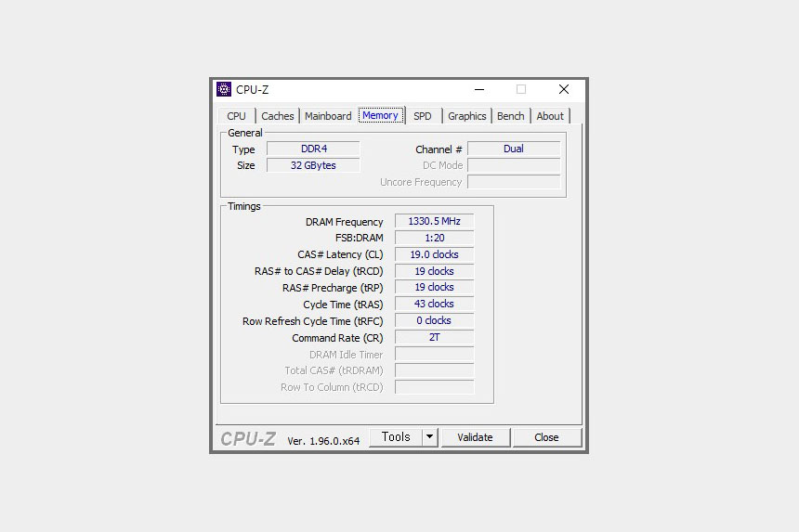Click the Dual channel field
The width and height of the screenshot is (799, 532).
[x=514, y=149]
